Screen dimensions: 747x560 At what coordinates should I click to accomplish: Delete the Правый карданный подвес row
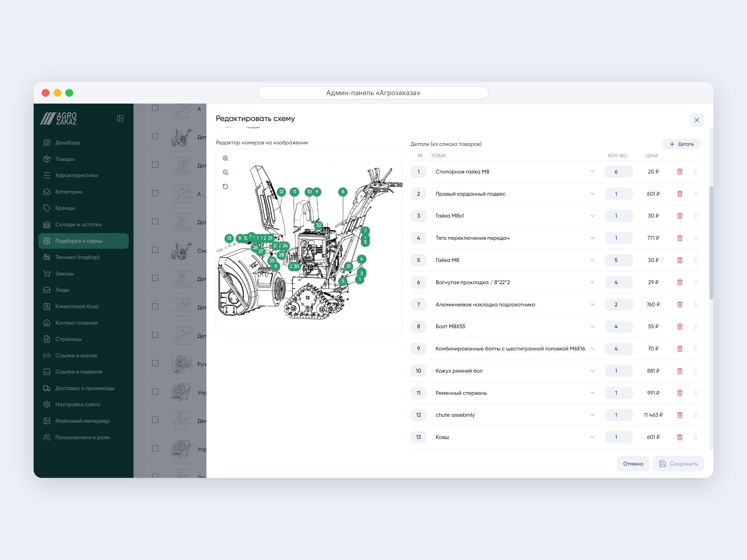click(680, 194)
